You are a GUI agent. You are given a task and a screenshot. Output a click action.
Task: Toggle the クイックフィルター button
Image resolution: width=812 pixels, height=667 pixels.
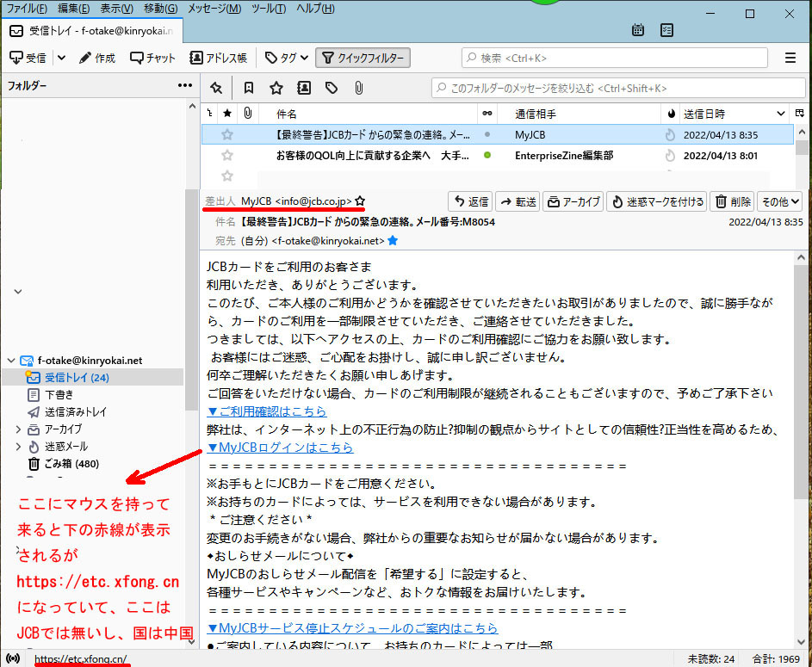(x=363, y=58)
